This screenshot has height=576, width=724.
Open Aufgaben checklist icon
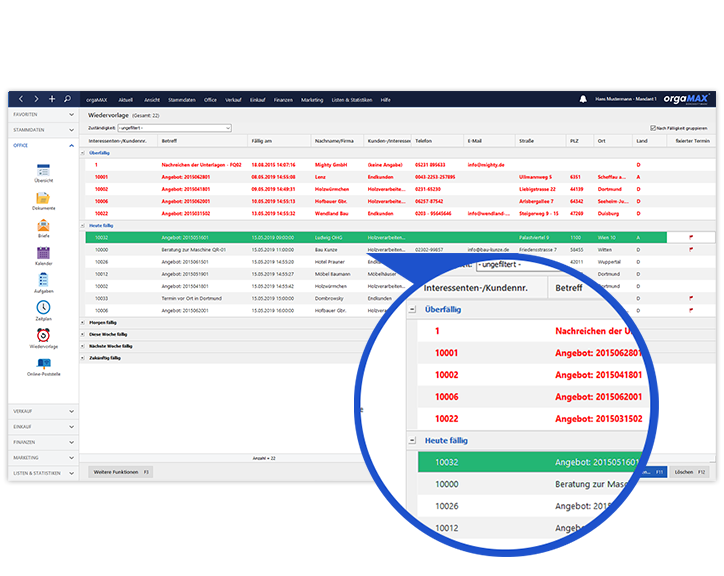pos(43,284)
